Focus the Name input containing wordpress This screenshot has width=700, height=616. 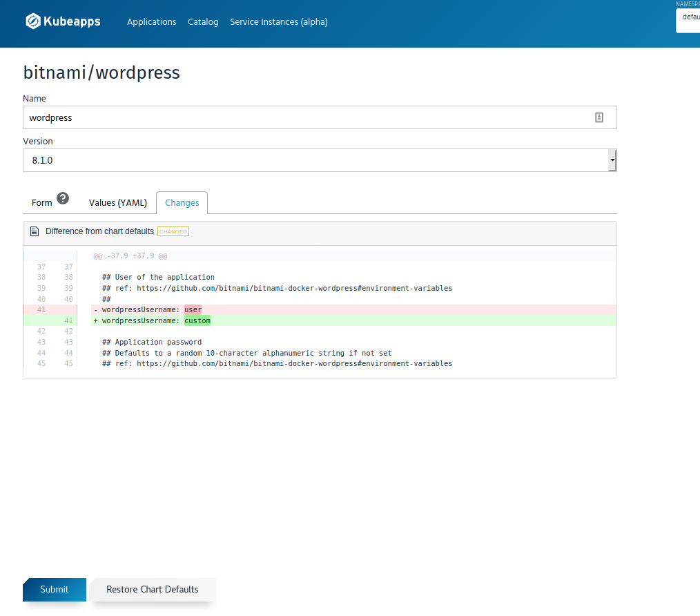point(320,117)
